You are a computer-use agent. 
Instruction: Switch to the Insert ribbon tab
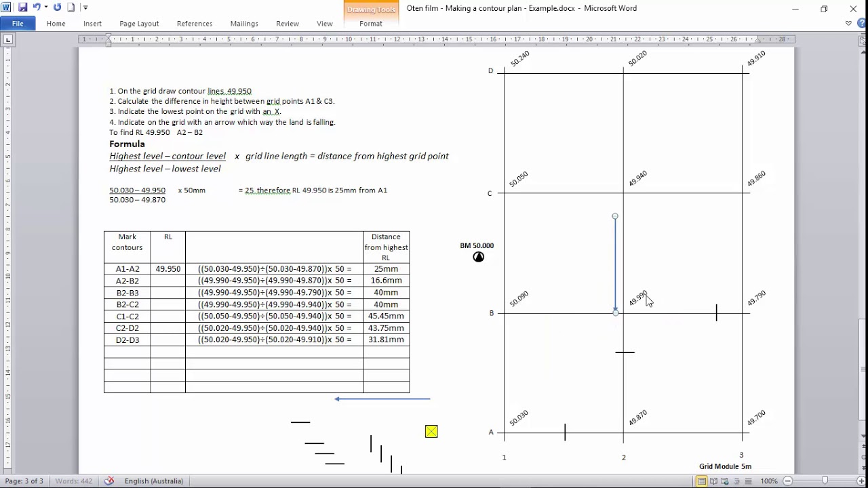93,23
